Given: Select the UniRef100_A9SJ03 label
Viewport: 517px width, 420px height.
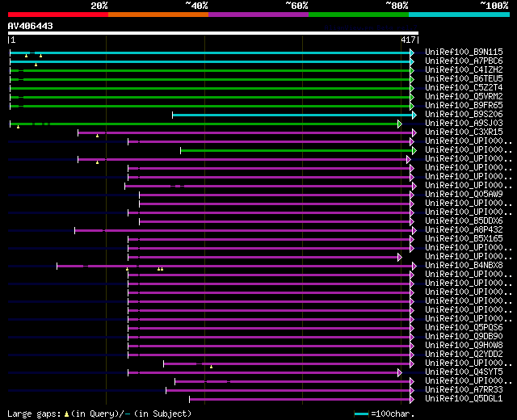Looking at the screenshot, I should pos(464,124).
